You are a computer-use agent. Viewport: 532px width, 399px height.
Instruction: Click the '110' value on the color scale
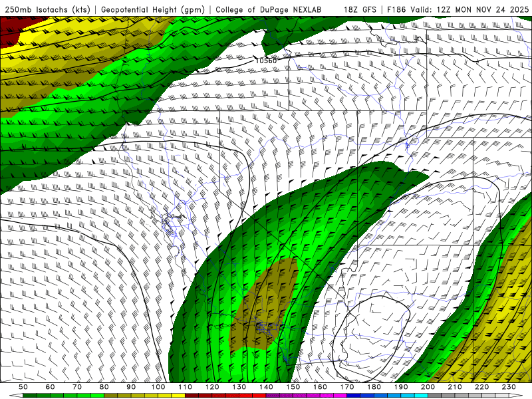tap(186, 387)
